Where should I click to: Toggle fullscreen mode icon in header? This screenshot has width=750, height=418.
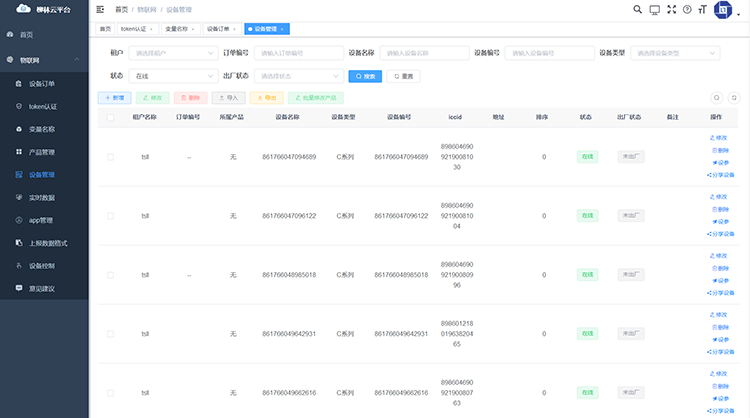pyautogui.click(x=671, y=9)
